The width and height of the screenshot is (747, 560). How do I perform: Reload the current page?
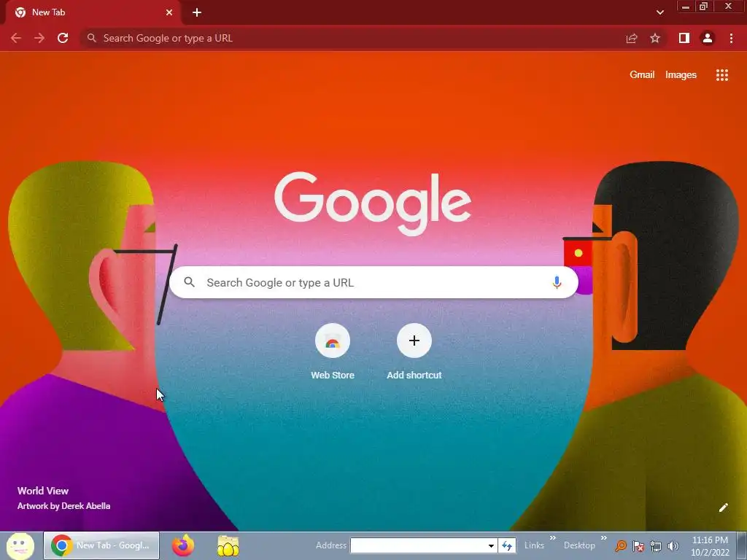63,38
